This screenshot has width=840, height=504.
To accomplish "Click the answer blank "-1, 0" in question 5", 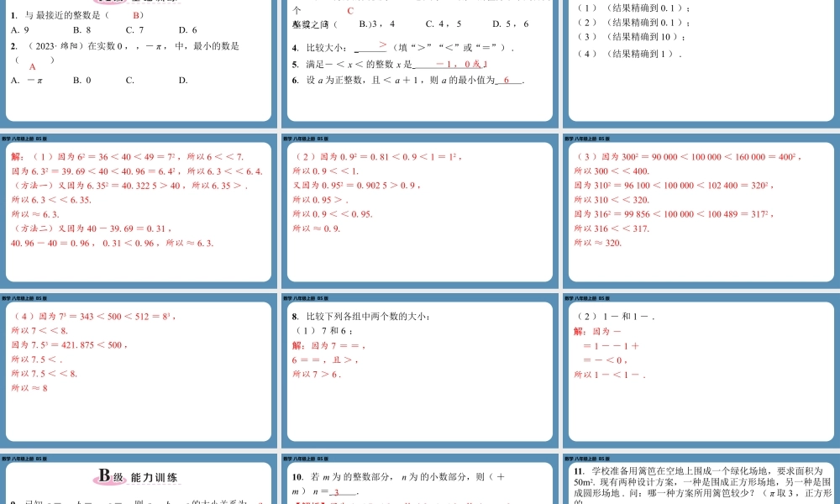I will pos(454,64).
